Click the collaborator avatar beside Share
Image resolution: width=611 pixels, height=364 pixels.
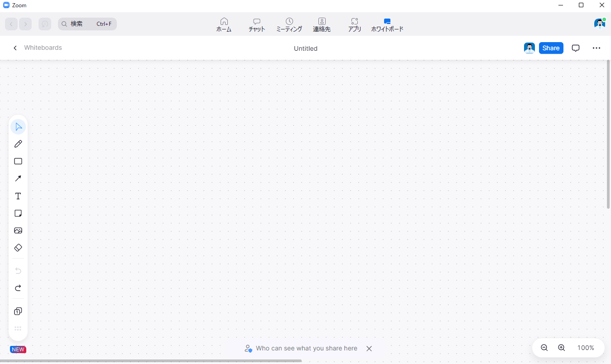tap(529, 48)
